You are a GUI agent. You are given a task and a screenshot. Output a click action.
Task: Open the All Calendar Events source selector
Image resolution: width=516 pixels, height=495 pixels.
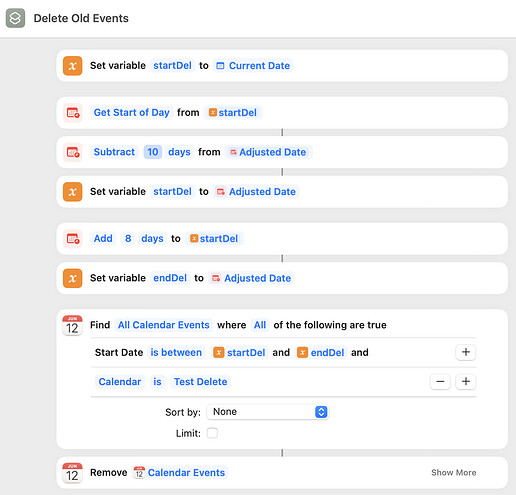(x=163, y=325)
